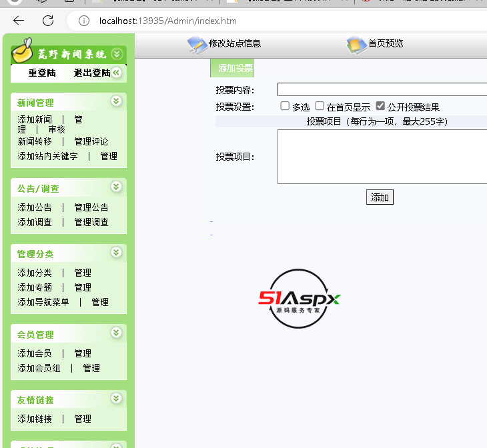Collapse the 新闻管理 section
This screenshot has width=487, height=448.
coord(116,101)
